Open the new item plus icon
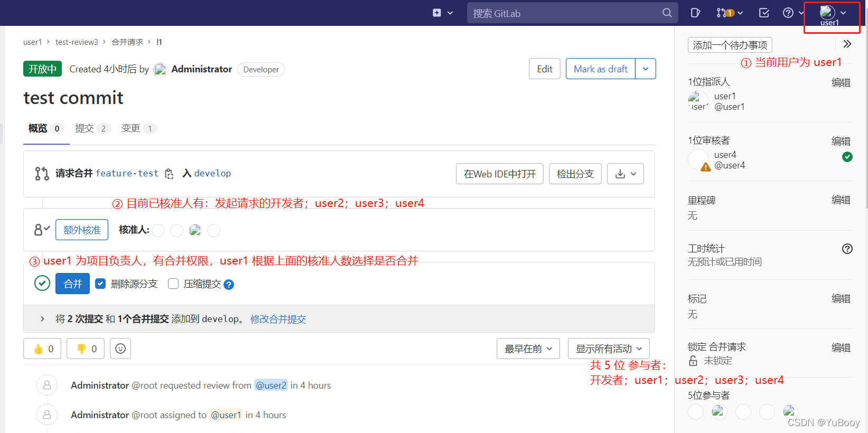Viewport: 868px width, 433px height. pyautogui.click(x=437, y=13)
